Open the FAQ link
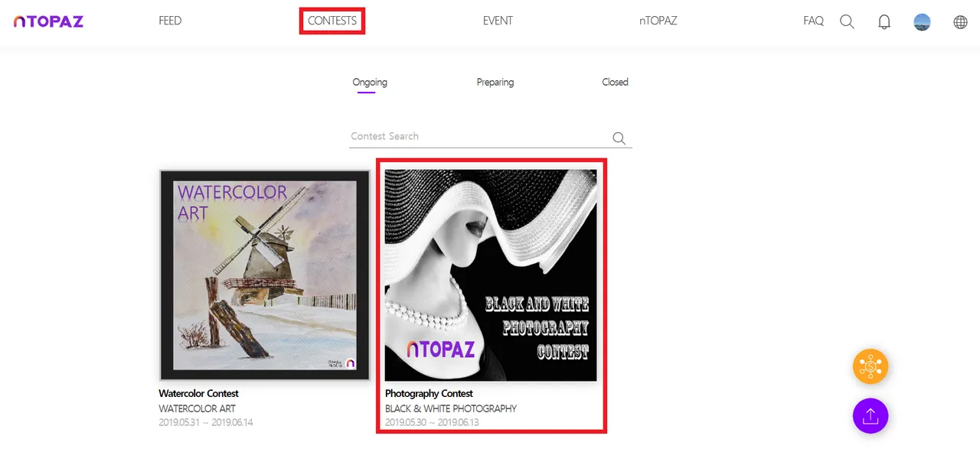Viewport: 980px width, 452px height. click(813, 21)
